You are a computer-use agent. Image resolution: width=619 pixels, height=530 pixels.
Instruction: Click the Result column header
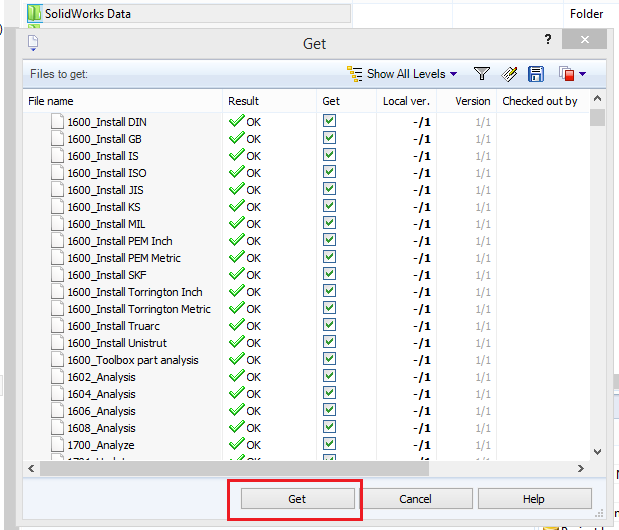coord(244,101)
